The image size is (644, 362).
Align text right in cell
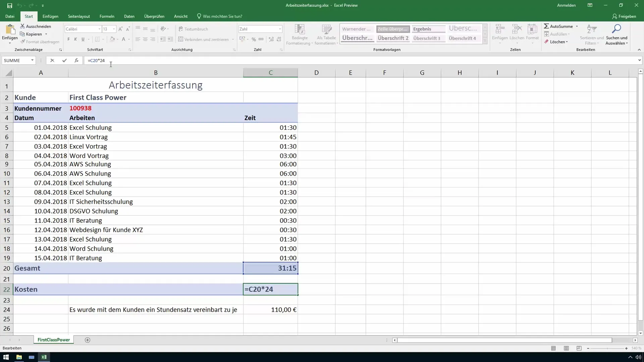point(153,39)
